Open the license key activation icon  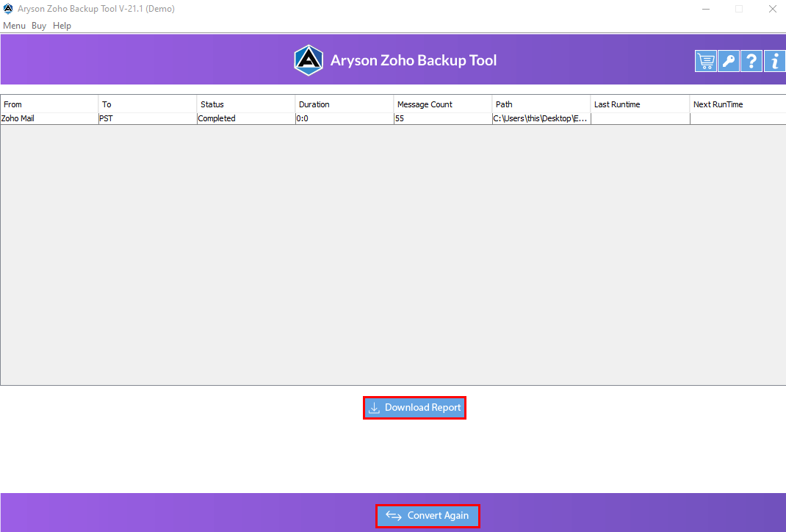click(x=729, y=61)
